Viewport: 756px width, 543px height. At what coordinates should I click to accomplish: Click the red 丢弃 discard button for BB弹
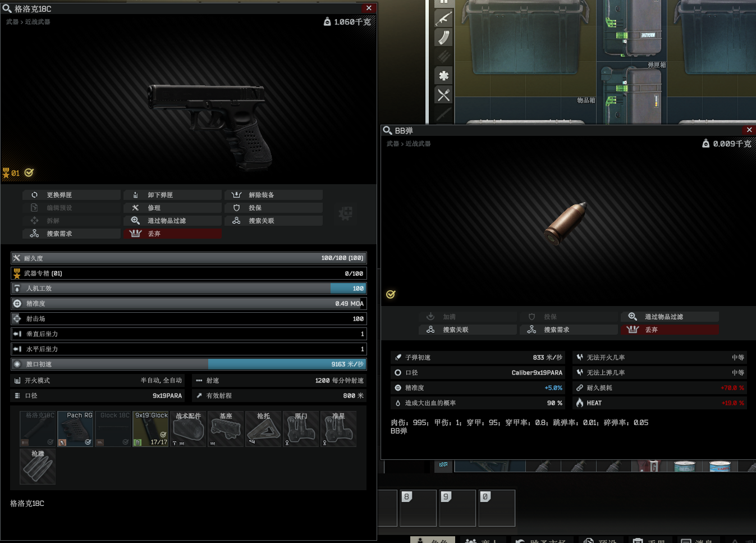[x=670, y=330]
